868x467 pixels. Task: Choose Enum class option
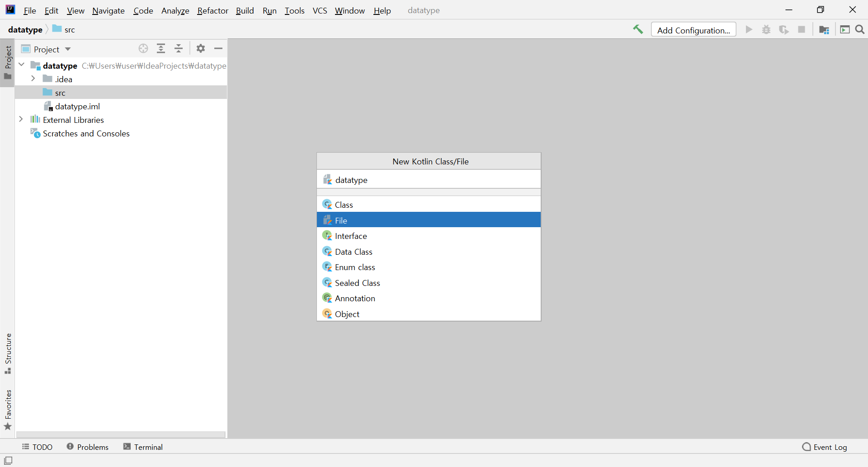click(x=429, y=267)
